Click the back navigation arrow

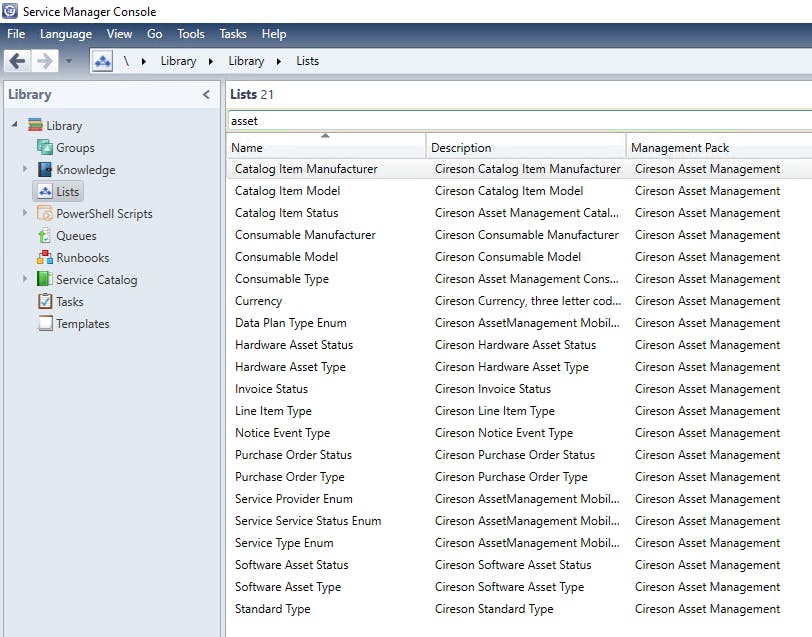tap(17, 61)
